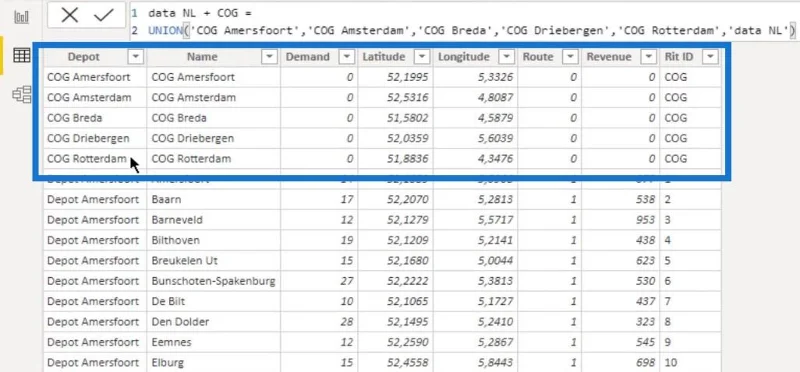Click the Depot Amersfoort cell in Eemnes row

[x=95, y=342]
